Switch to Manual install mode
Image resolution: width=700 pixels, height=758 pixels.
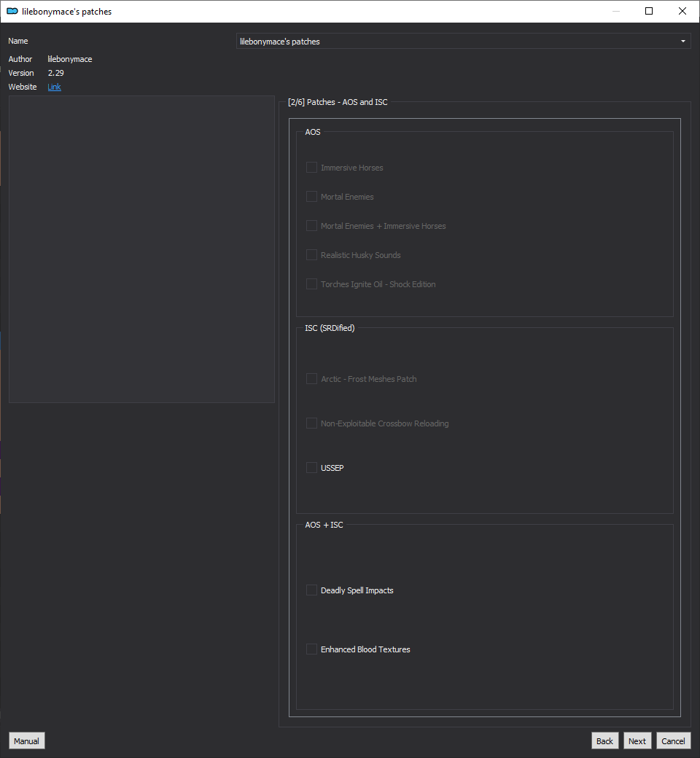click(x=26, y=741)
